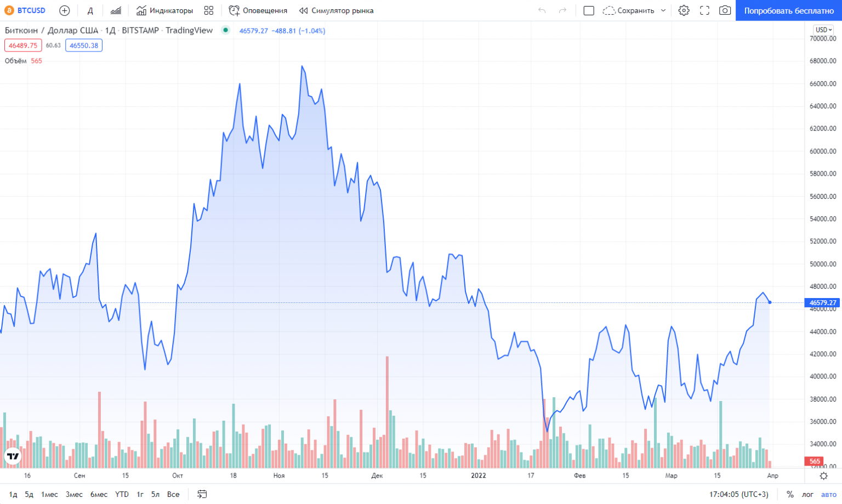Open the Д timeframe interval selector

[x=90, y=10]
